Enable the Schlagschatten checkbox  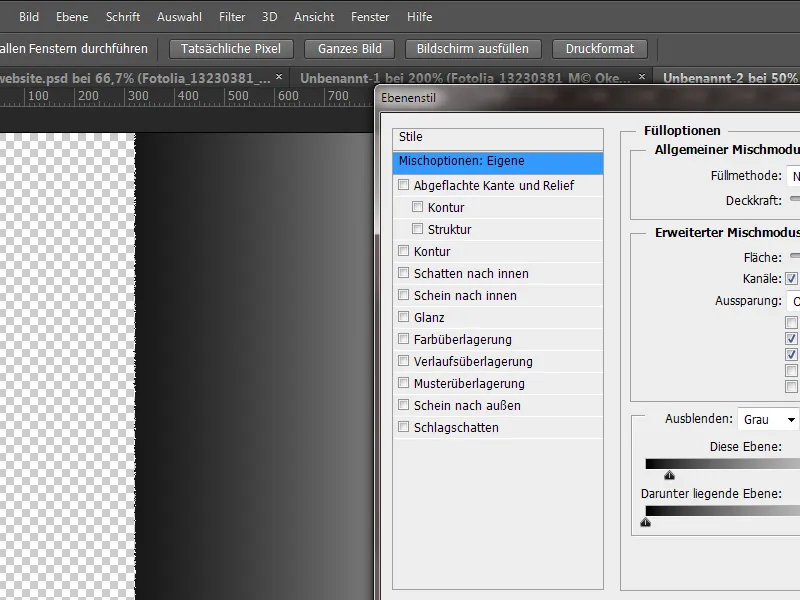[404, 427]
